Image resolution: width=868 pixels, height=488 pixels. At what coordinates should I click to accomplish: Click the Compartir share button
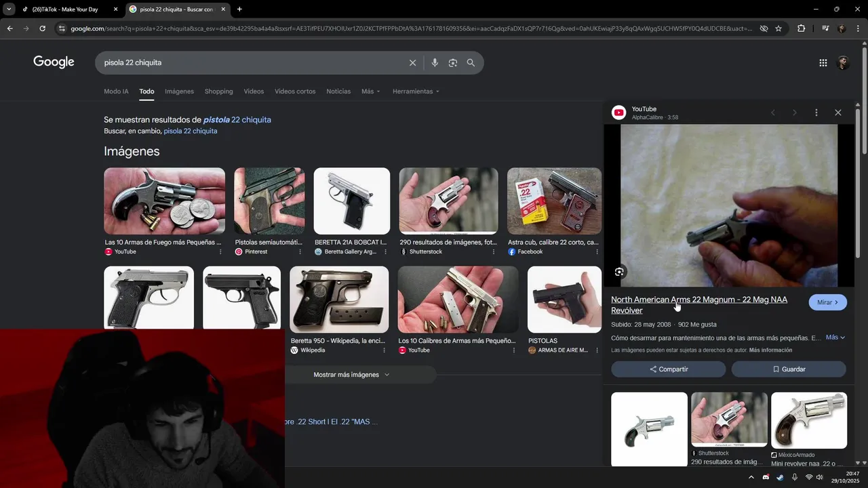point(669,369)
